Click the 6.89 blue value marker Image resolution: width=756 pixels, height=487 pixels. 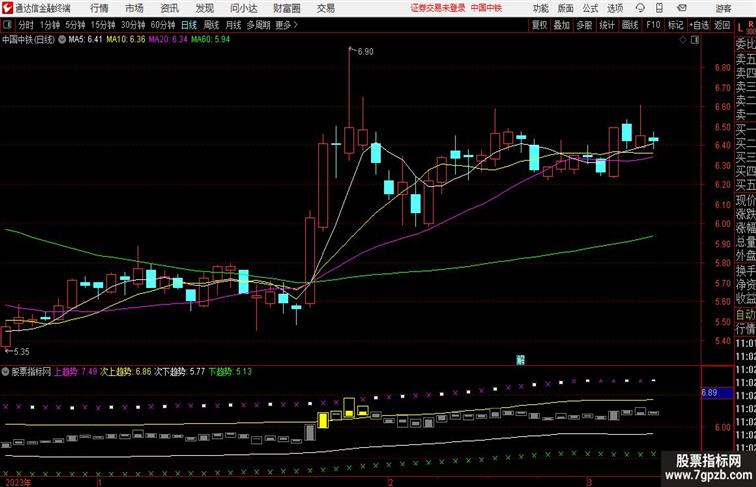pyautogui.click(x=717, y=392)
